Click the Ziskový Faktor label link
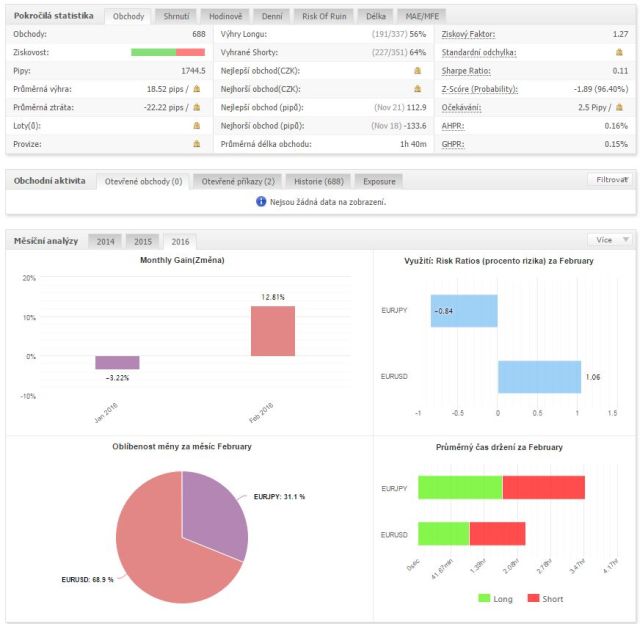Image resolution: width=640 pixels, height=624 pixels. coord(468,34)
